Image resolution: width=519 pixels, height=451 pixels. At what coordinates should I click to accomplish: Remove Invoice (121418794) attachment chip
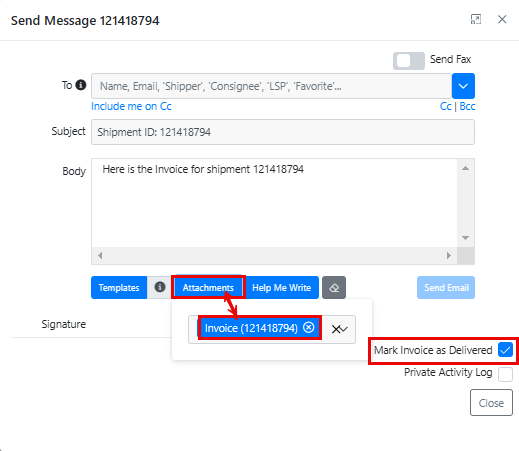coord(308,327)
